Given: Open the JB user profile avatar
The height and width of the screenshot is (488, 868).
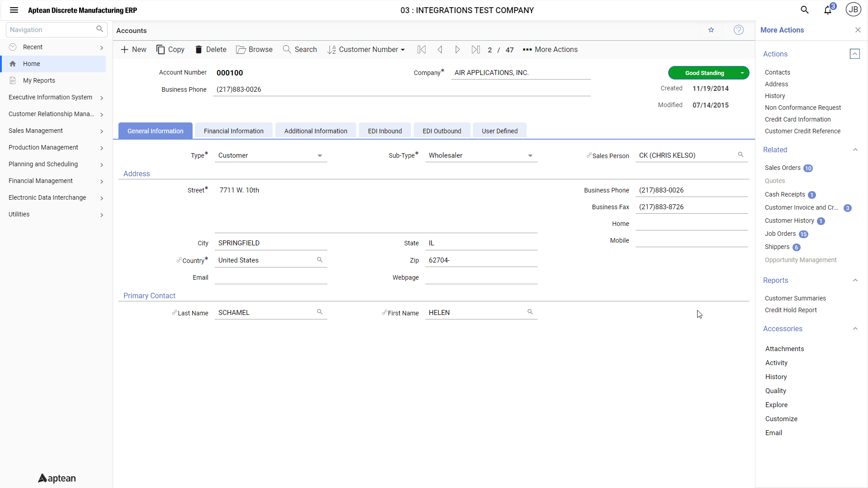Looking at the screenshot, I should pyautogui.click(x=854, y=9).
